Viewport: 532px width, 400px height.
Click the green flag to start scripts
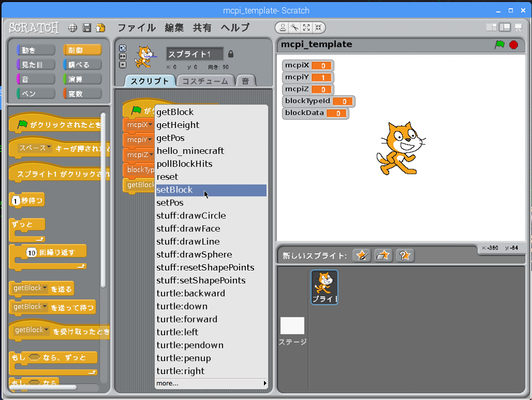coord(499,45)
